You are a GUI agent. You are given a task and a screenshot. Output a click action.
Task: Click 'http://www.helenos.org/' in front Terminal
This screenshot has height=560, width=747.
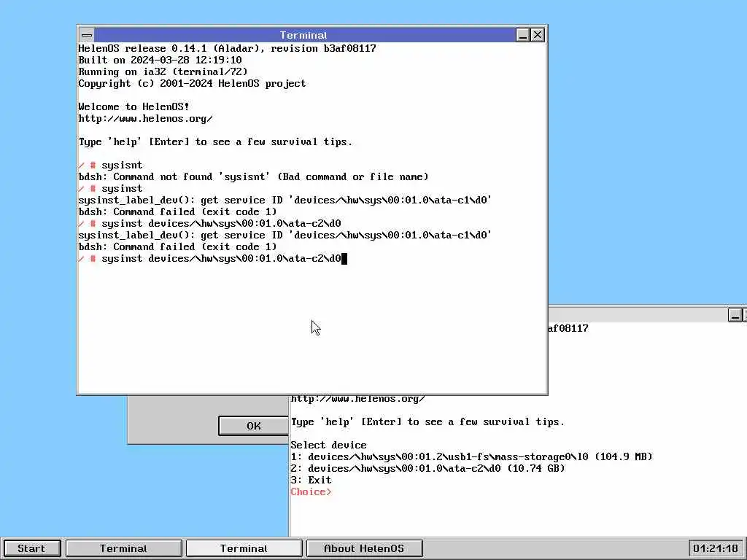(146, 119)
